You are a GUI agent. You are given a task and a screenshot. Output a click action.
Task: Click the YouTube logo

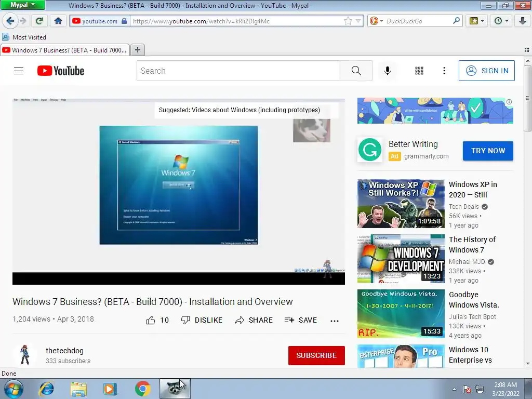coord(61,71)
